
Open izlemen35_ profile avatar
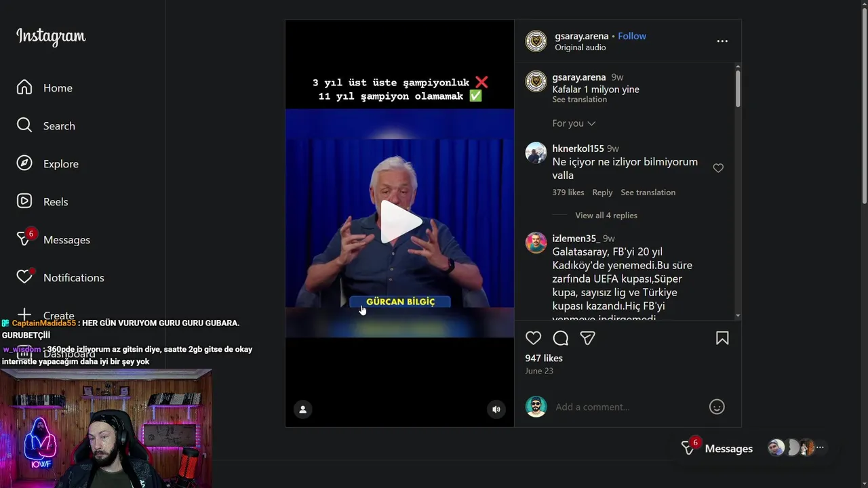point(536,243)
